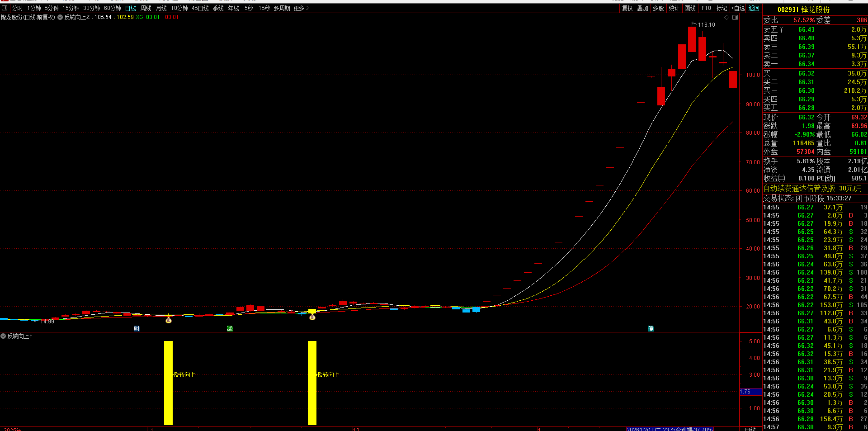Click the 自动续费通达信普及版 promotion link
The width and height of the screenshot is (868, 431).
(x=812, y=188)
